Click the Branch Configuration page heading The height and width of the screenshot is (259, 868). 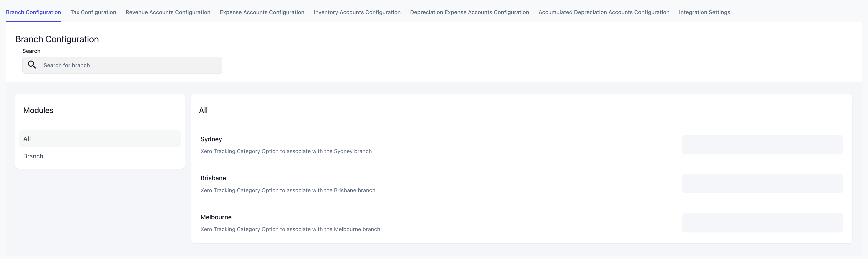tap(57, 39)
